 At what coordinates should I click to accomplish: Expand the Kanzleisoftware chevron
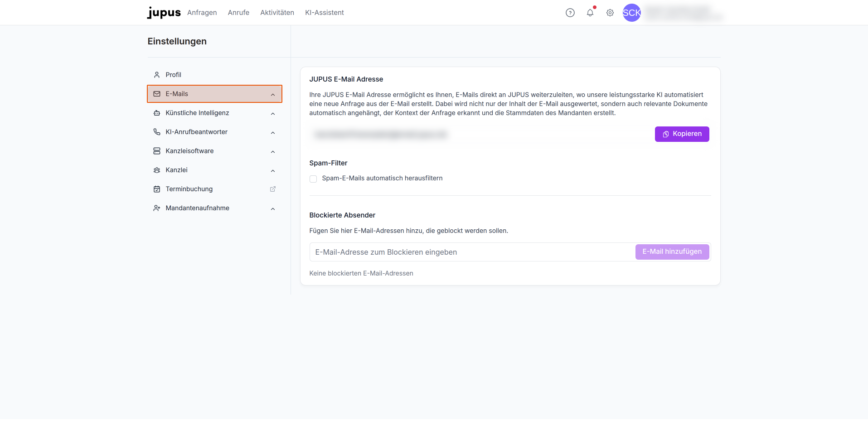coord(273,151)
